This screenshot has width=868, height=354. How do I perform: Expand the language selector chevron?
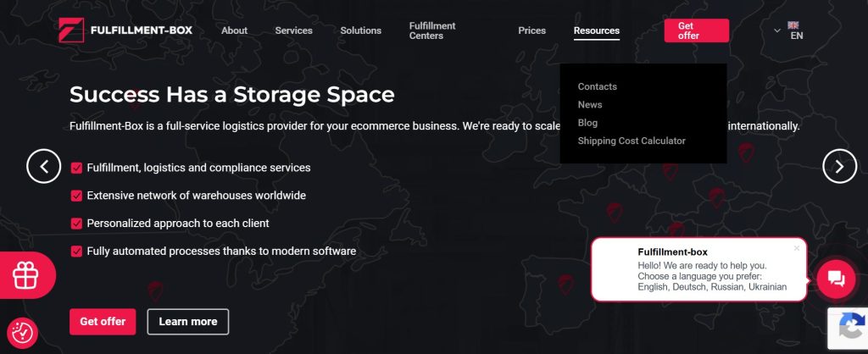tap(777, 30)
